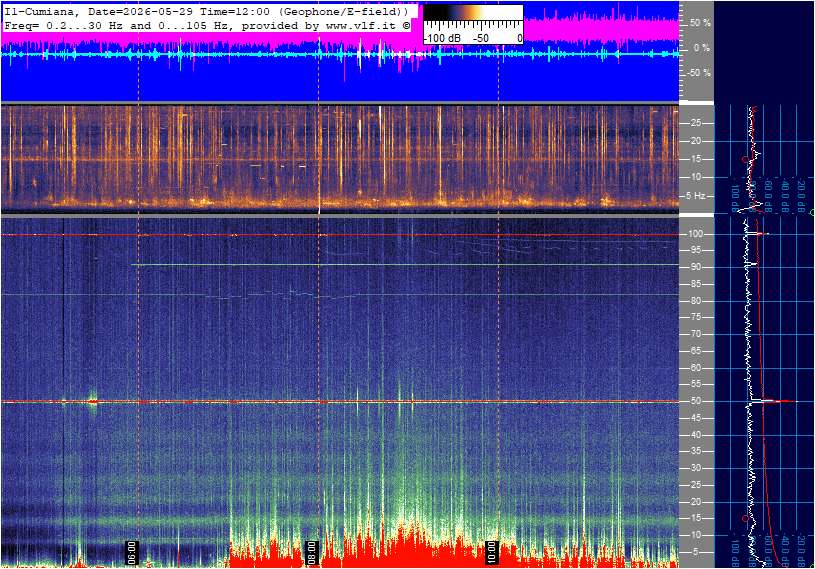The image size is (815, 569).
Task: Click the 75 Hz frequency axis label
Action: (695, 317)
